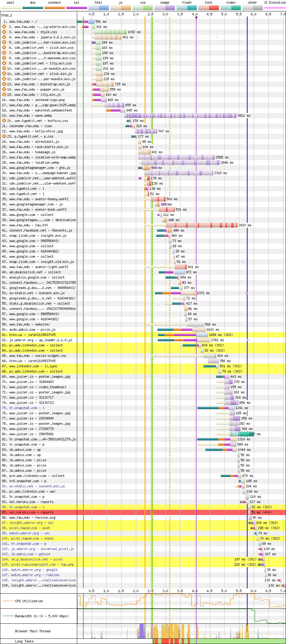This screenshot has height=644, width=286.
Task: Click render-blocking icon on popper.min.js row
Action: (x=4, y=89)
